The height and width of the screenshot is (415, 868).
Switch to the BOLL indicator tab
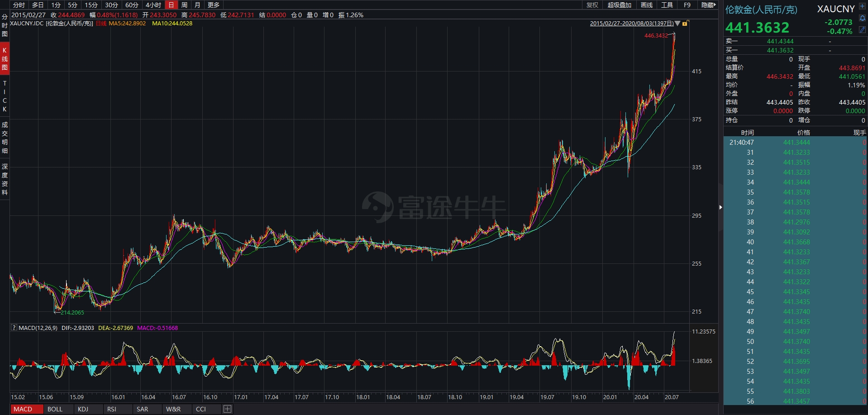point(55,409)
